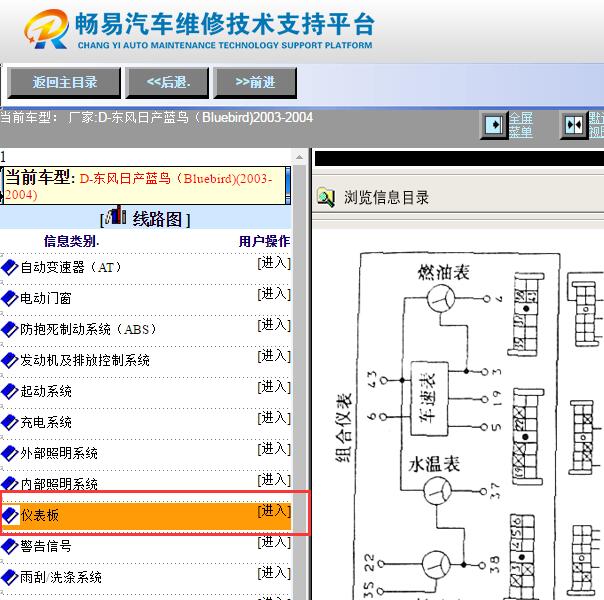Click the 车速表 box in the diagram
Screen dimensions: 604x600
click(429, 398)
